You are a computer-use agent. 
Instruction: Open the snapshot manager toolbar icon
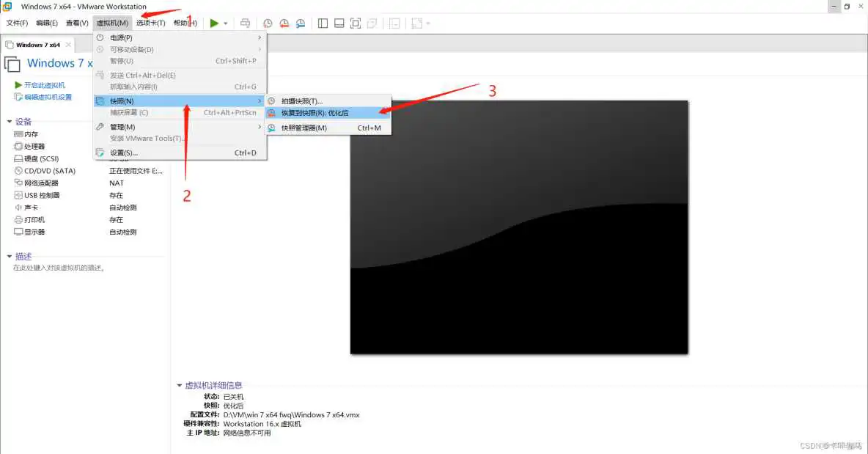point(301,23)
